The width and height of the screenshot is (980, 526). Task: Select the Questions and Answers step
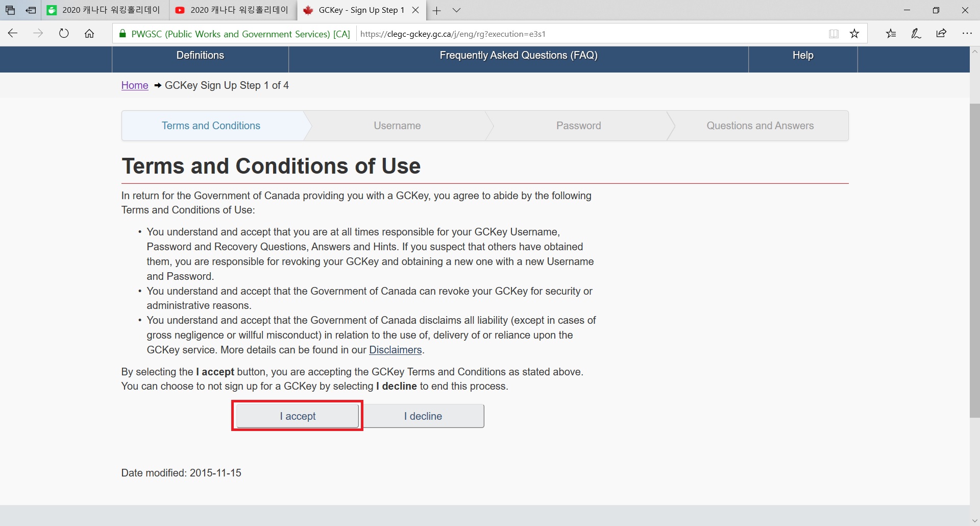click(x=760, y=126)
